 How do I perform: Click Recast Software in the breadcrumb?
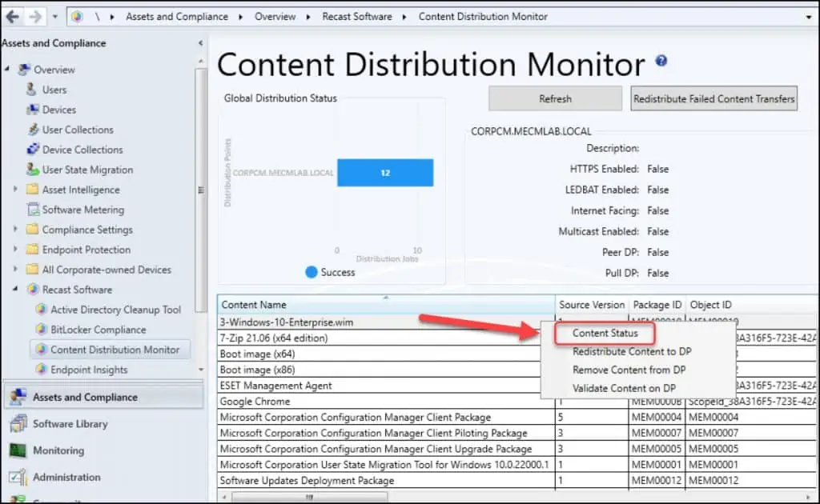pyautogui.click(x=357, y=17)
